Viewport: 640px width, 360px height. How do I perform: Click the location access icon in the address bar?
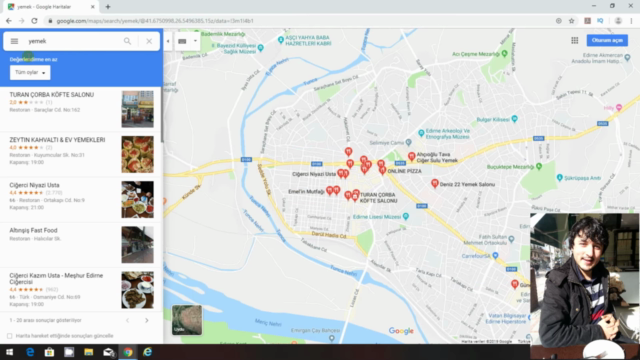tap(558, 21)
